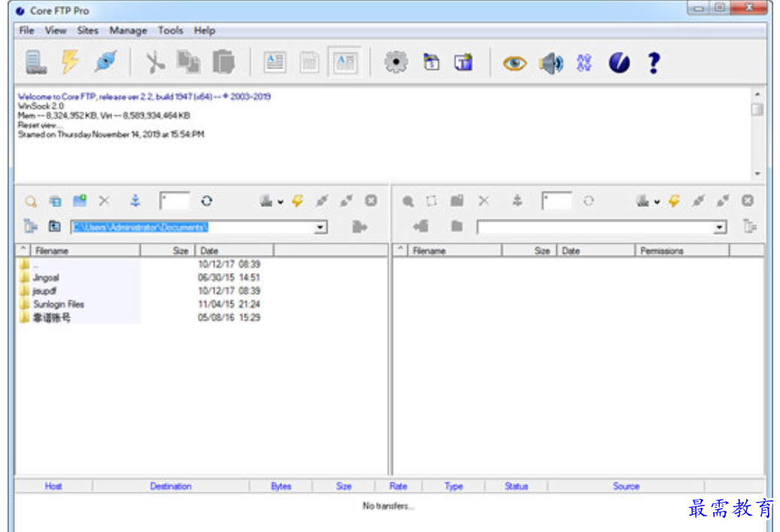This screenshot has width=780, height=532.
Task: Sort local list by Date column
Action: pyautogui.click(x=234, y=251)
